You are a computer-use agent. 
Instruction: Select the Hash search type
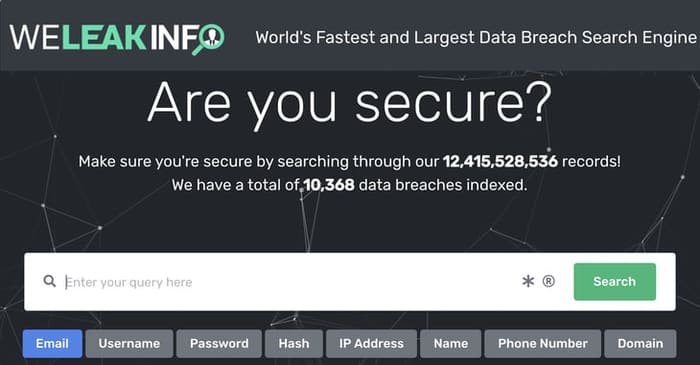(x=294, y=344)
